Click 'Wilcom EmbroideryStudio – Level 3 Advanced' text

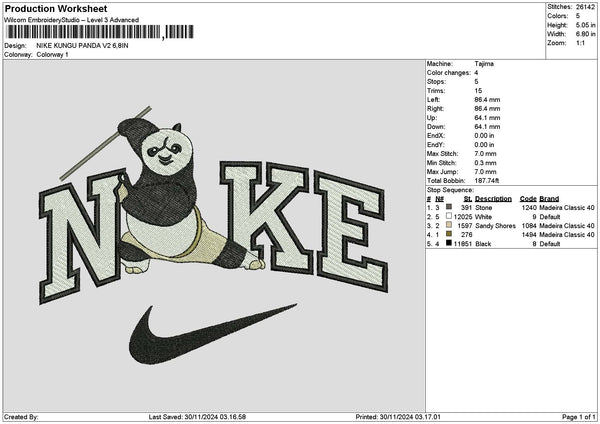pyautogui.click(x=72, y=20)
